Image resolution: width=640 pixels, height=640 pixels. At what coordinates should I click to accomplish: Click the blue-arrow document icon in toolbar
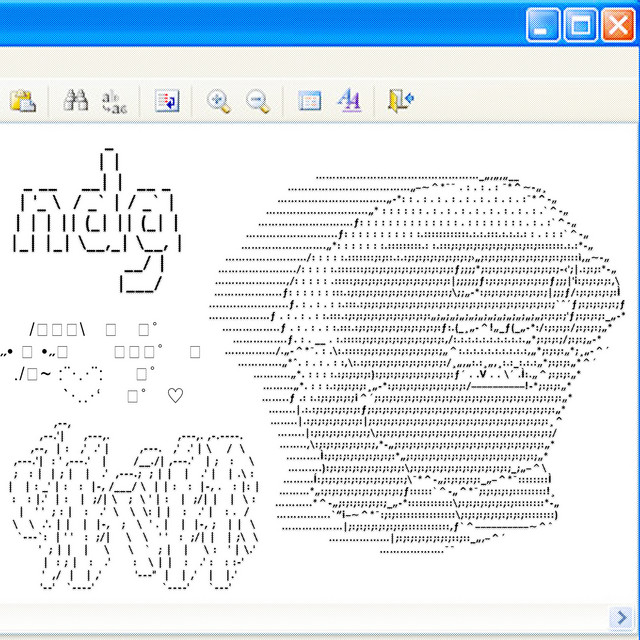[x=167, y=100]
